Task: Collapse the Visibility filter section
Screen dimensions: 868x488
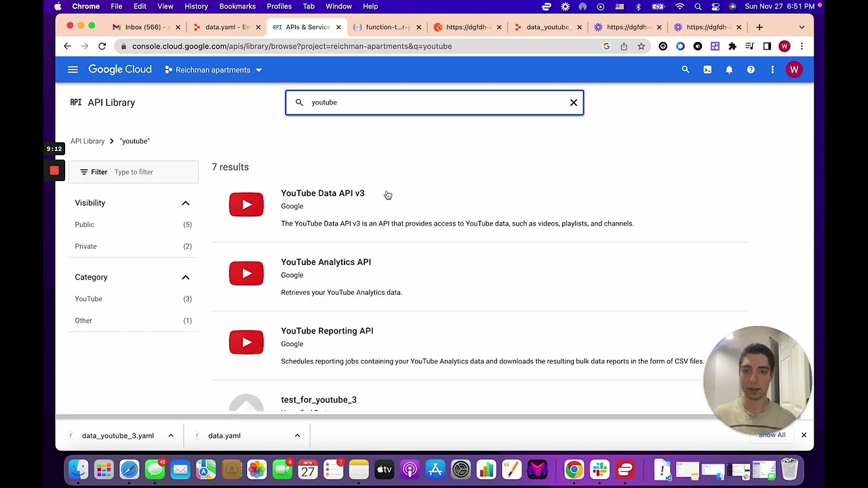Action: pyautogui.click(x=185, y=203)
